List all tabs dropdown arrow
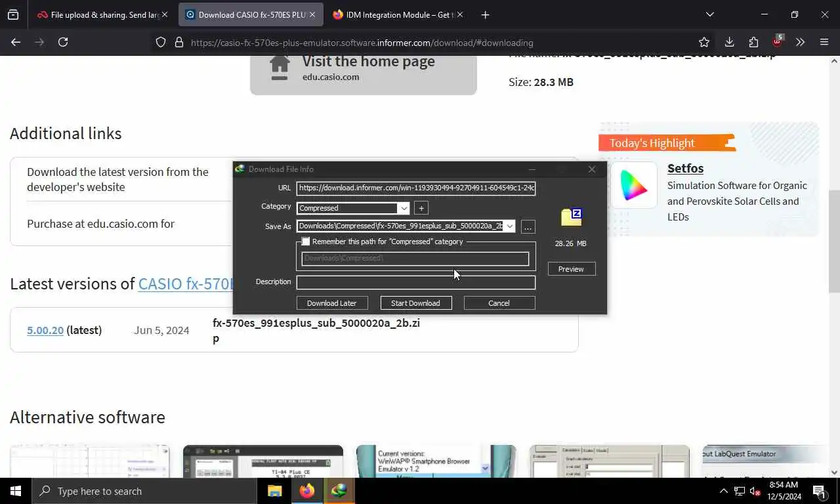This screenshot has width=840, height=504. pyautogui.click(x=709, y=14)
